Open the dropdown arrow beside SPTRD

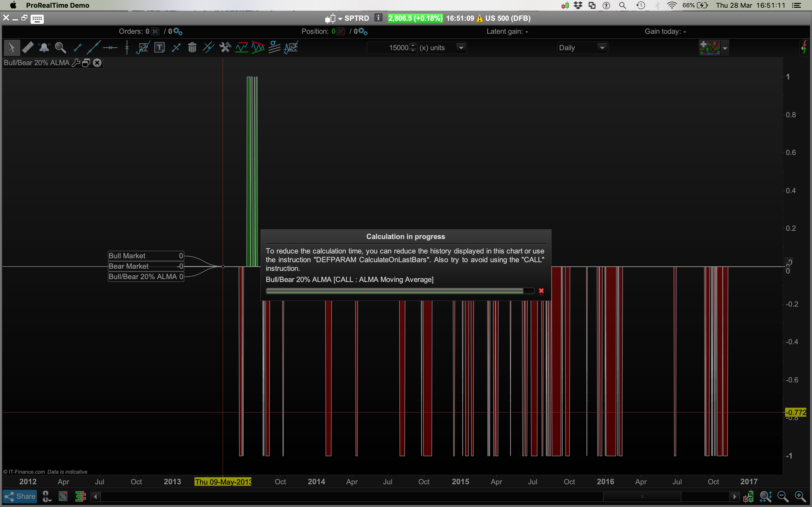coord(340,19)
